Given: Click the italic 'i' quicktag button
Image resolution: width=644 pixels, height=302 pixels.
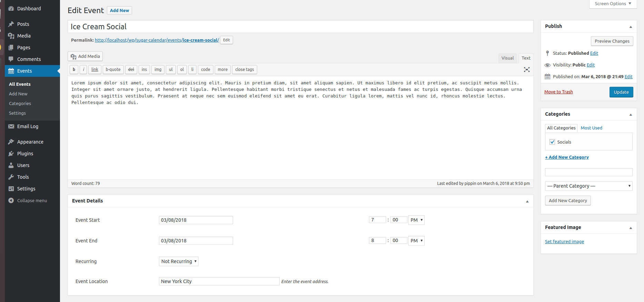Looking at the screenshot, I should [83, 70].
